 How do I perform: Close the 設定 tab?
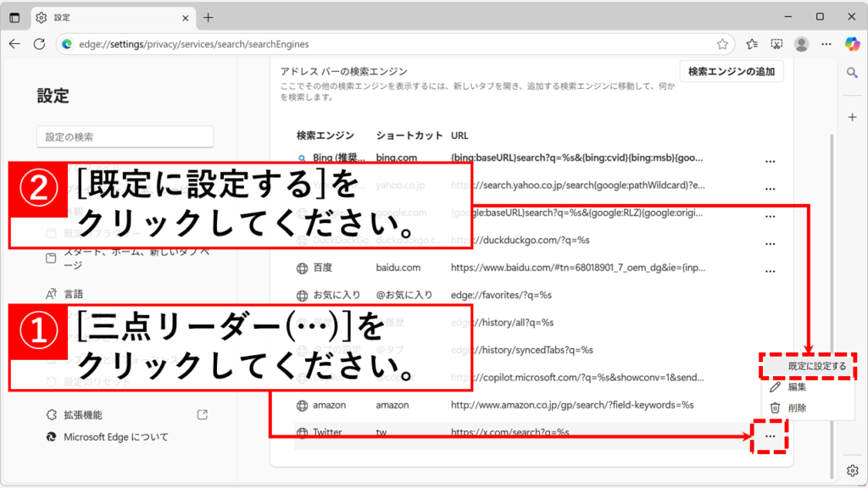(186, 18)
